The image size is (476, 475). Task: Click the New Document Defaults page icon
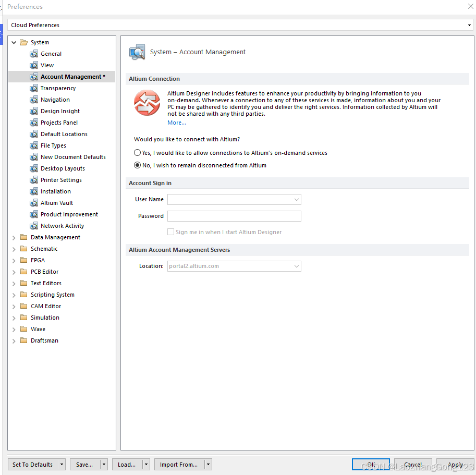click(x=34, y=157)
